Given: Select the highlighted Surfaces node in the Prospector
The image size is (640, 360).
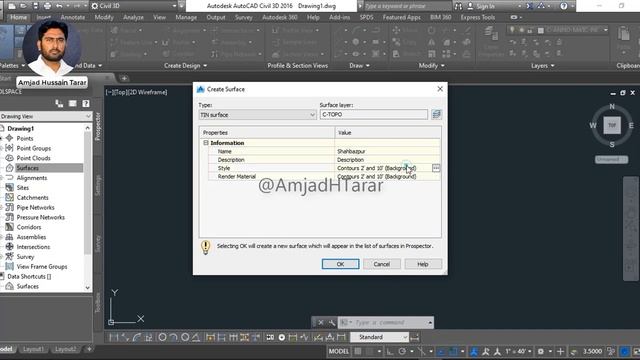Looking at the screenshot, I should [x=27, y=168].
